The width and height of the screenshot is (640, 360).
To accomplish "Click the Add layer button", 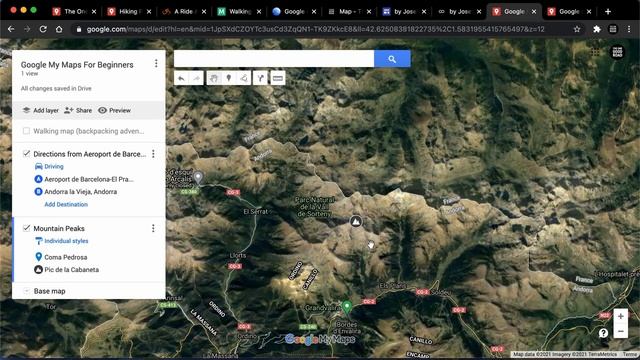I will (x=40, y=110).
